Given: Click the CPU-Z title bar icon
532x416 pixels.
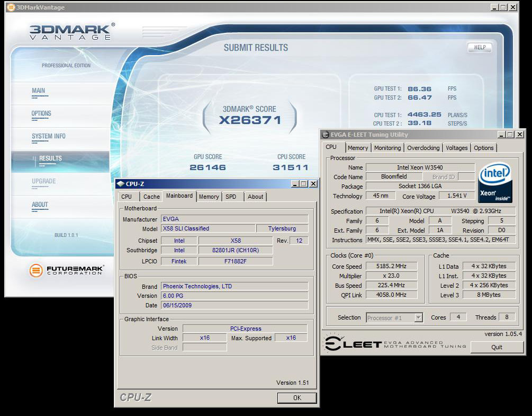Looking at the screenshot, I should coord(121,184).
